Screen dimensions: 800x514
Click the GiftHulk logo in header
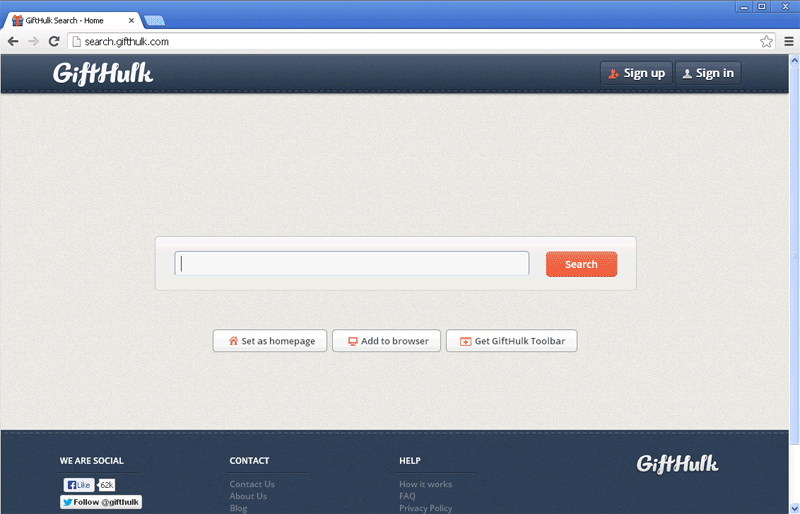(103, 73)
